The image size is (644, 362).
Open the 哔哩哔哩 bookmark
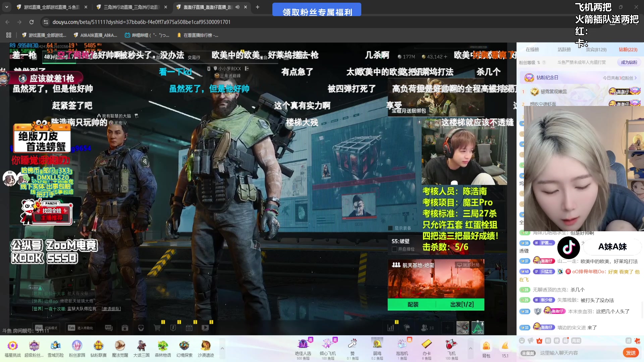pos(147,35)
